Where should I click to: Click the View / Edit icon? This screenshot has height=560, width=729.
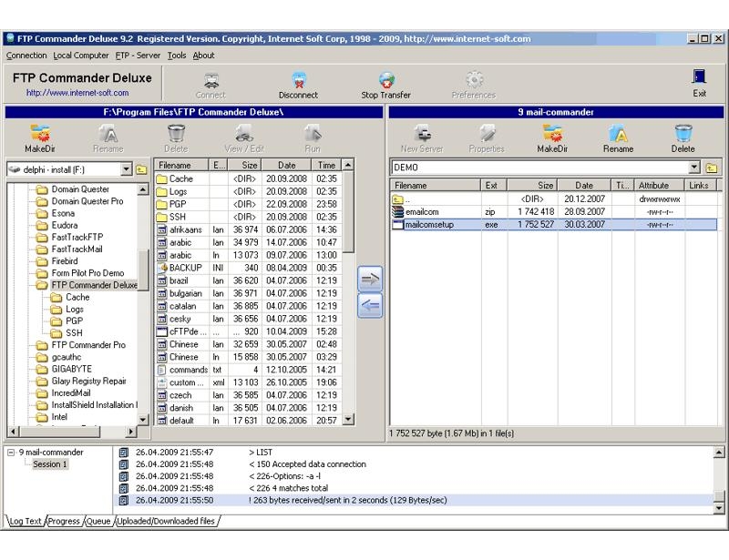[244, 133]
